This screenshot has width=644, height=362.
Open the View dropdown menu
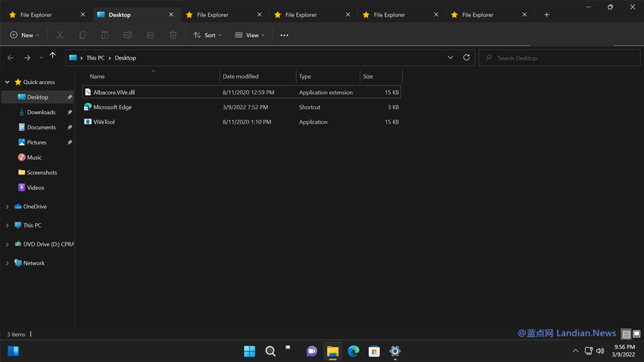pos(250,35)
